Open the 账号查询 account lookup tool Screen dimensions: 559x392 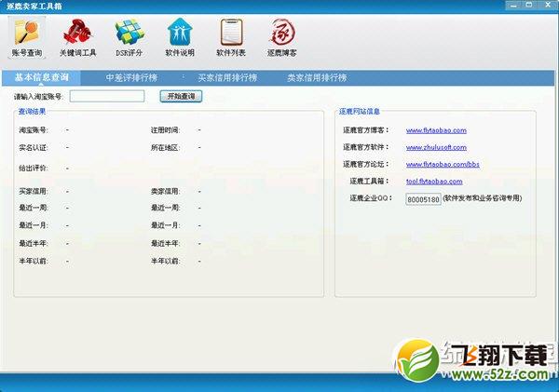pyautogui.click(x=27, y=38)
